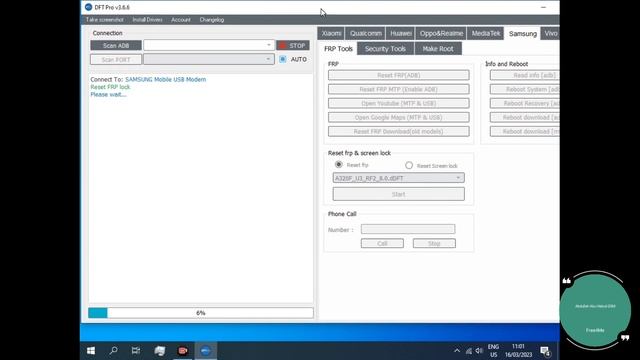Switch to the Qualcomm tab
Viewport: 640px width, 360px height.
(366, 33)
